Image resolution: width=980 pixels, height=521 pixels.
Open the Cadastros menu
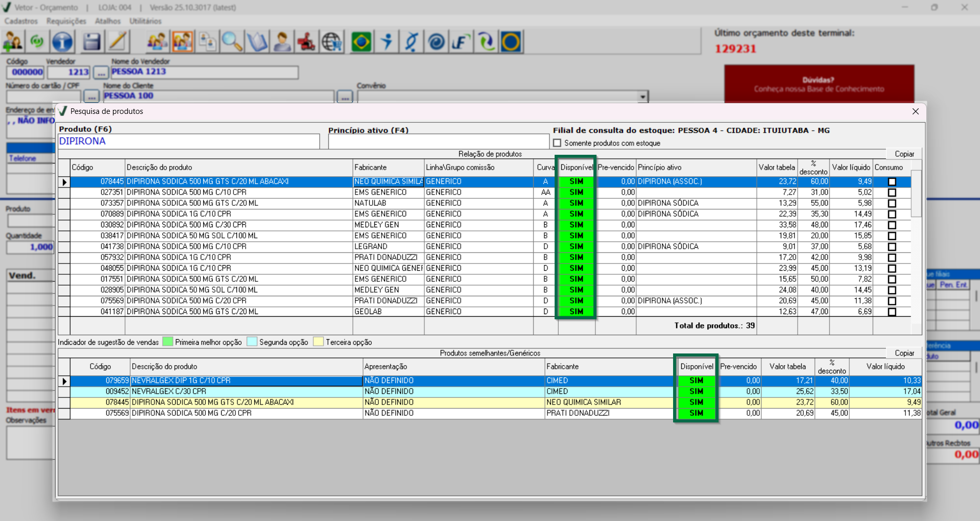(x=21, y=21)
